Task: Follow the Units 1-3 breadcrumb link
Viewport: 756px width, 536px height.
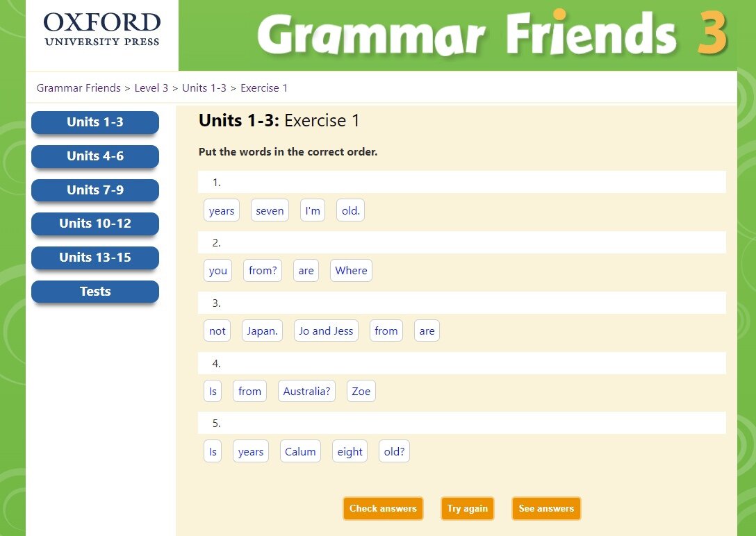Action: 204,88
